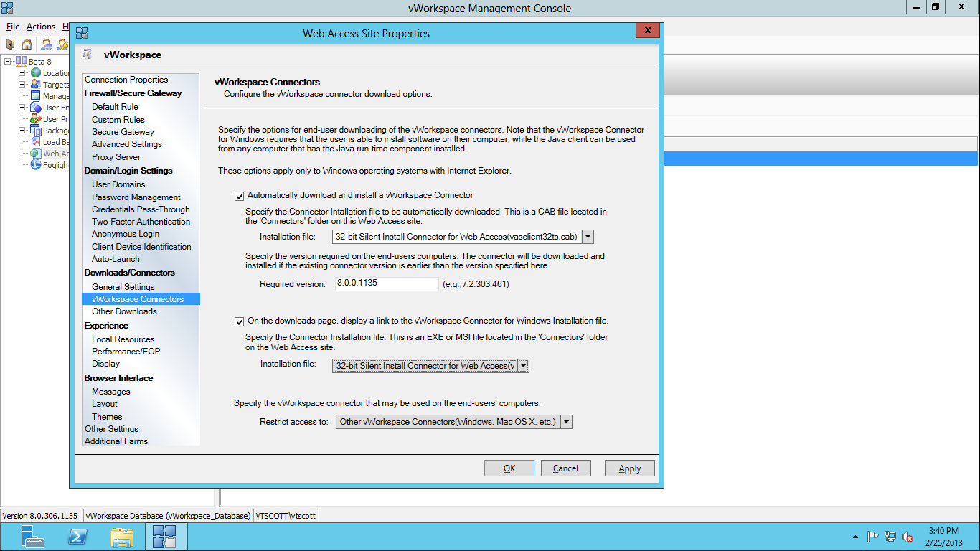Toggle display link on downloads page checkbox
980x551 pixels.
tap(240, 321)
